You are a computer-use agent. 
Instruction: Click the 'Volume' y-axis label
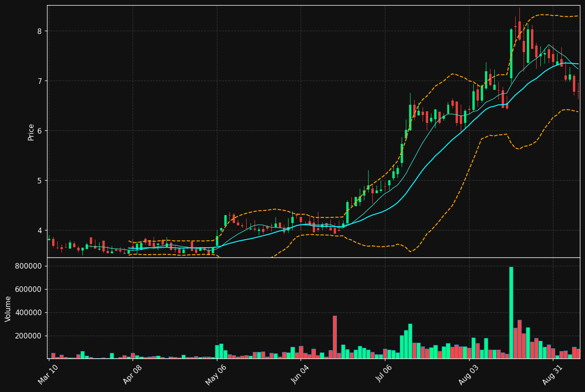[8, 309]
